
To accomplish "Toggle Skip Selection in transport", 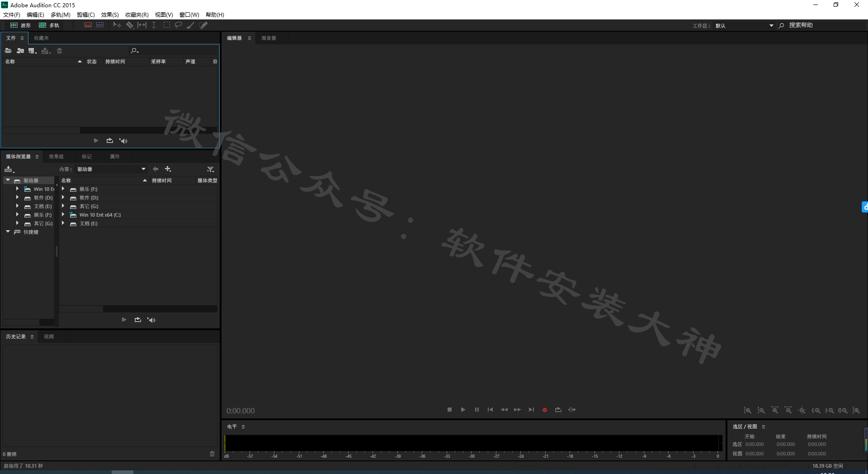I will 572,410.
